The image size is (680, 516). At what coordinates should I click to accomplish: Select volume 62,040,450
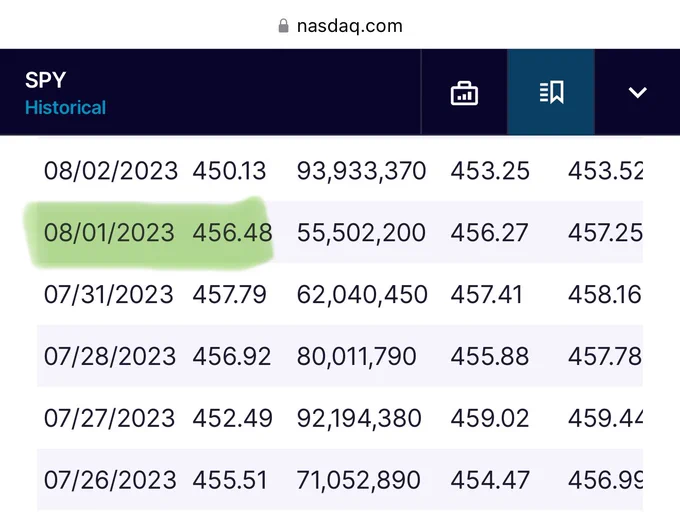(x=362, y=295)
